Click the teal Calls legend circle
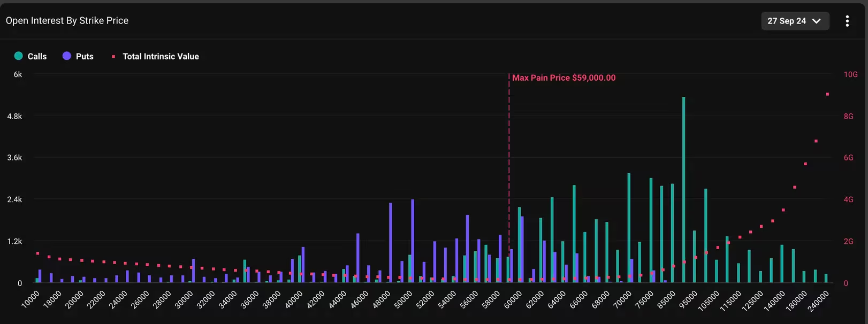The image size is (868, 324). coord(19,56)
